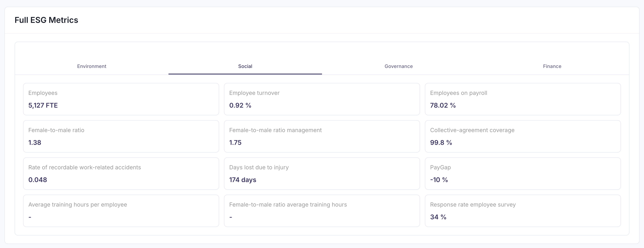Click the Rate of recordable work-related accidents card
The width and height of the screenshot is (644, 248).
[x=121, y=173]
